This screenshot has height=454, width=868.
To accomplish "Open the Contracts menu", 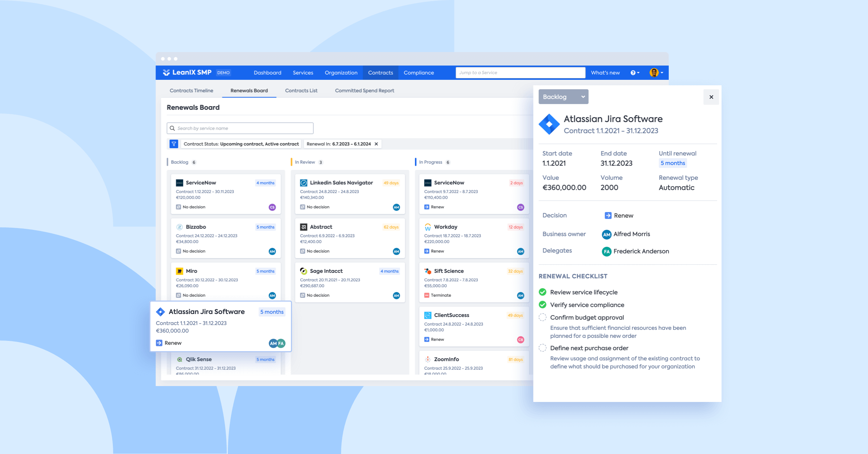I will pyautogui.click(x=380, y=73).
